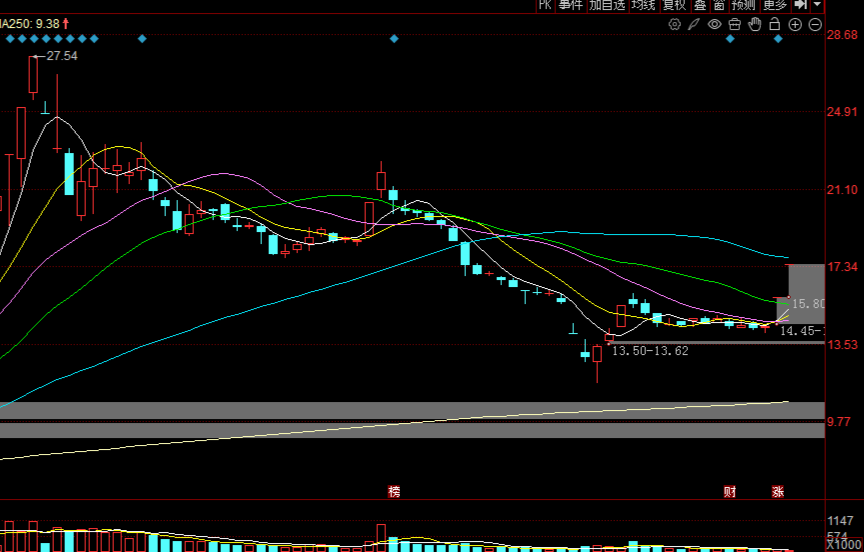The image size is (864, 552).
Task: Open the 复权 adjustment menu
Action: tap(674, 6)
